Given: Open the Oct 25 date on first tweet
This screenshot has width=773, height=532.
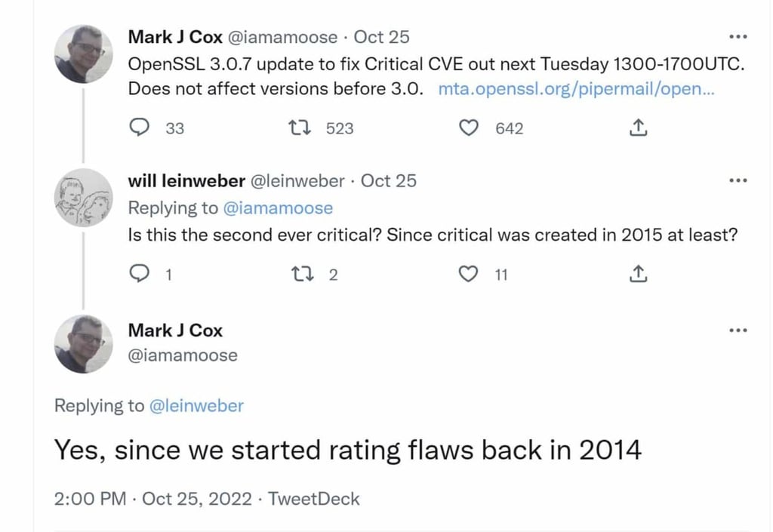Looking at the screenshot, I should tap(381, 37).
